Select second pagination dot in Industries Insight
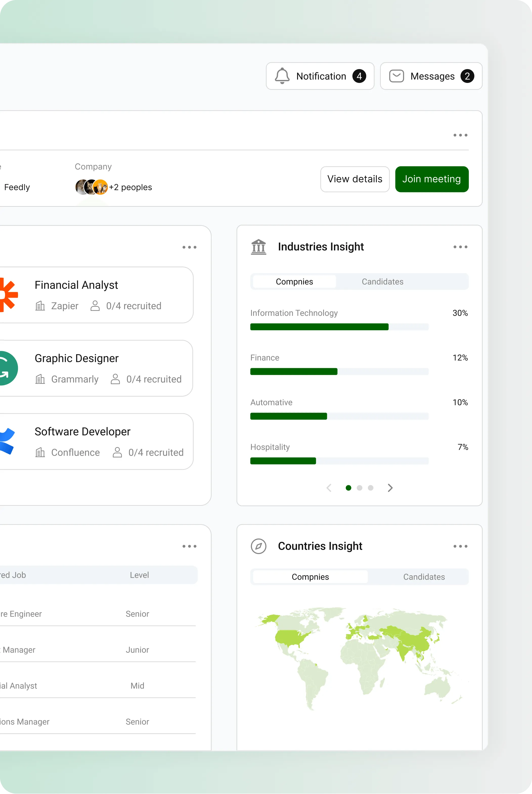This screenshot has height=794, width=532. coord(359,488)
